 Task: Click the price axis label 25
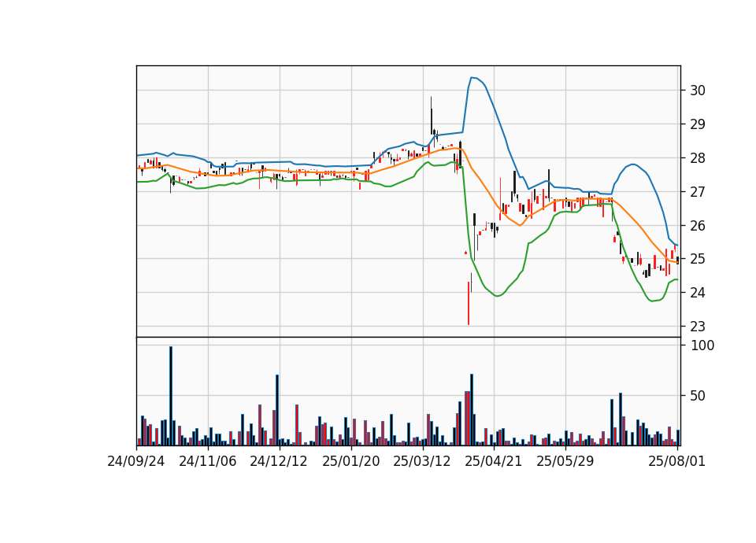pos(698,259)
